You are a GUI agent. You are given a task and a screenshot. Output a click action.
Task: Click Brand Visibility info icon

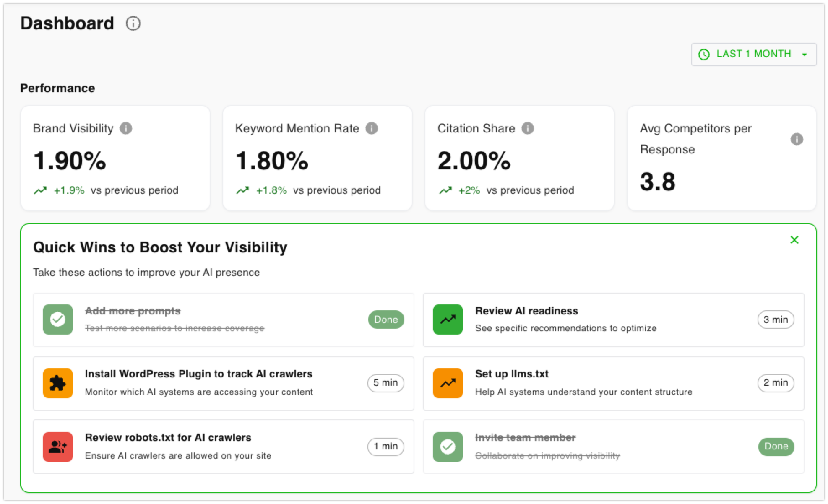tap(126, 128)
